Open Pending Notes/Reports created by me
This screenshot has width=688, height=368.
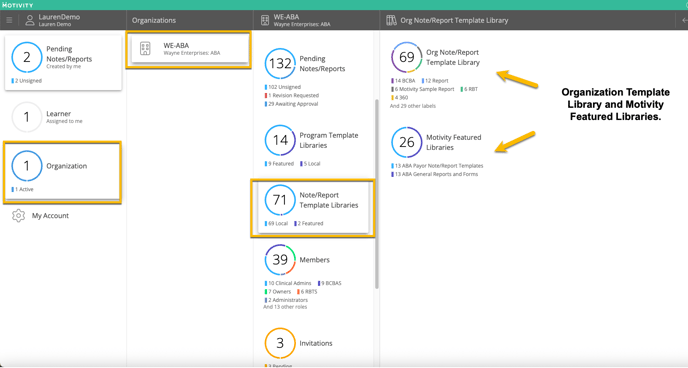[63, 63]
